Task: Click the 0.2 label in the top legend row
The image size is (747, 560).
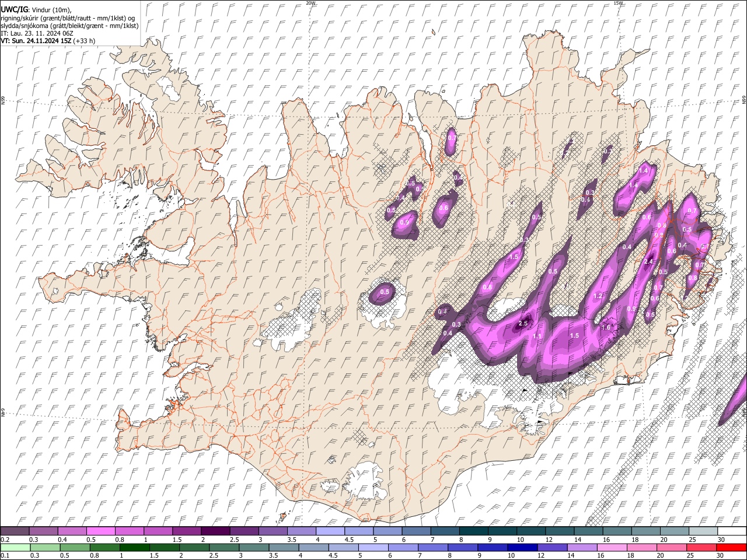Action: tap(5, 540)
